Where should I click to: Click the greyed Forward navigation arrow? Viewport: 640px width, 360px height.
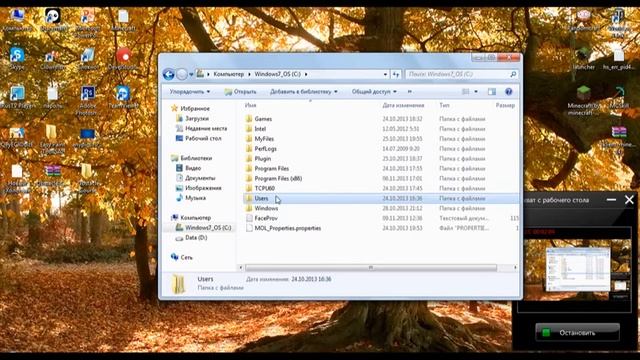coord(182,74)
